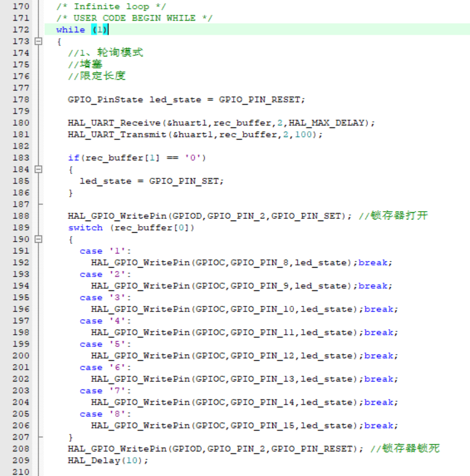Click the '//锁存器打开' comment
Image resolution: width=470 pixels, height=476 pixels.
393,216
